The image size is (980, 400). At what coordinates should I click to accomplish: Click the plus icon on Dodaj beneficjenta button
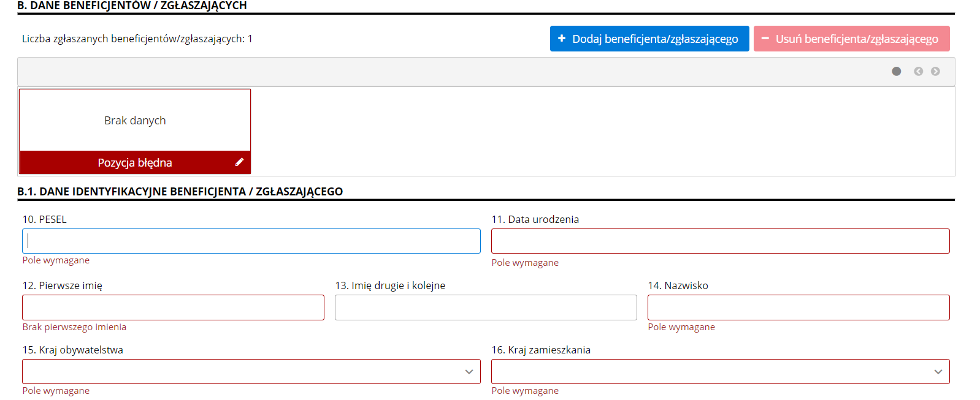coord(561,39)
